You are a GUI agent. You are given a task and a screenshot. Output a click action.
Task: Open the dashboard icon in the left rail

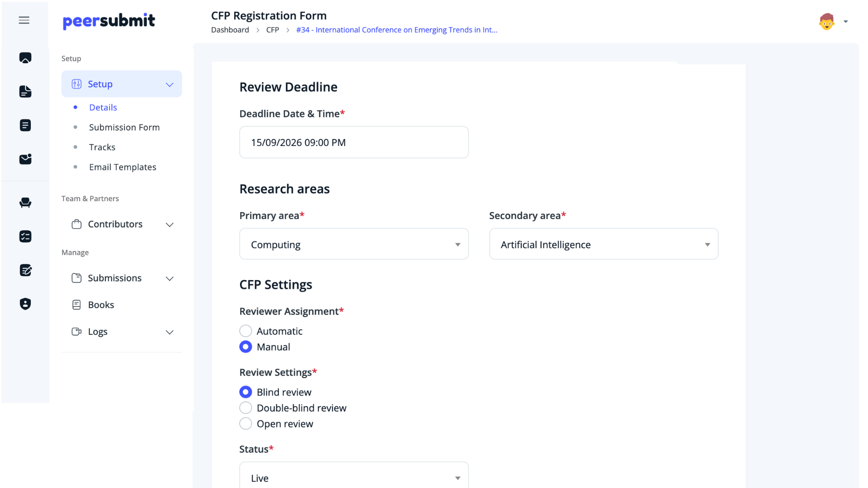(25, 57)
